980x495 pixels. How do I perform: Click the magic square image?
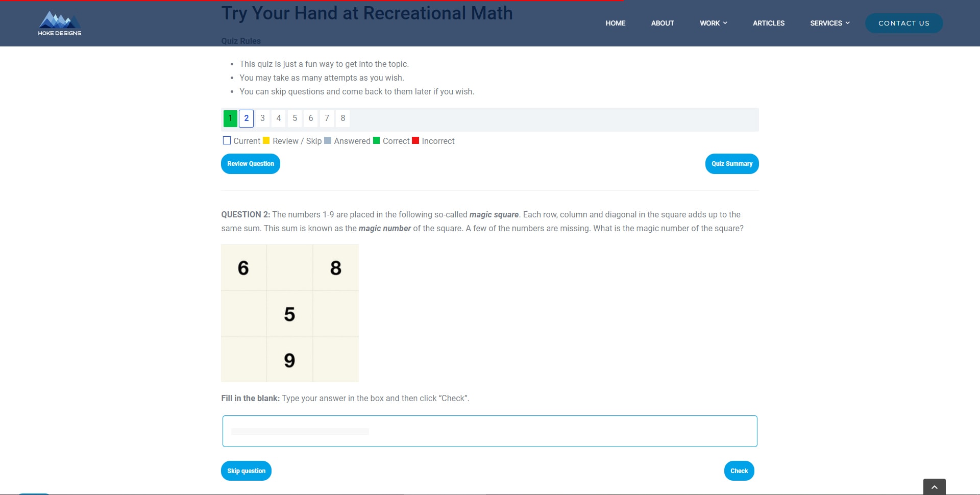(289, 313)
